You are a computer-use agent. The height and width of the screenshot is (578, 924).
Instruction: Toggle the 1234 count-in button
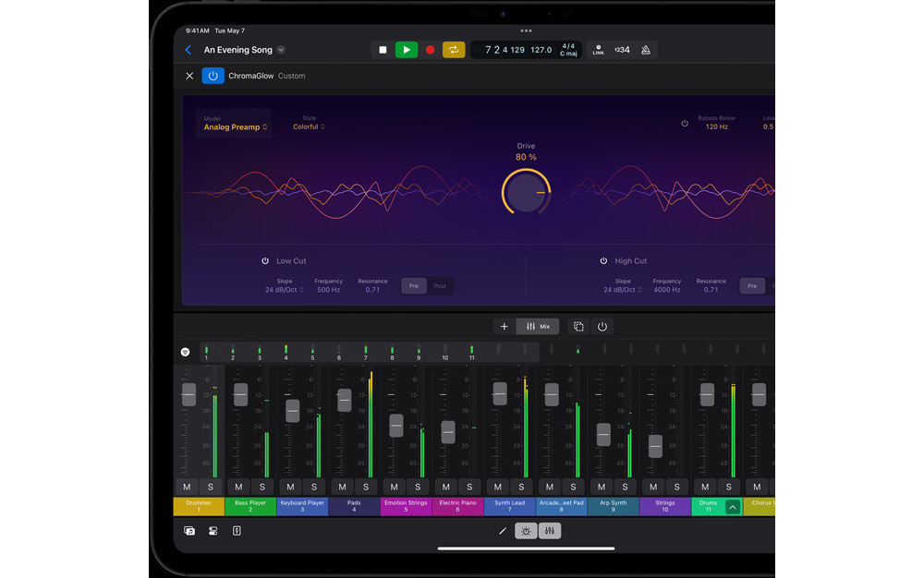coord(622,50)
